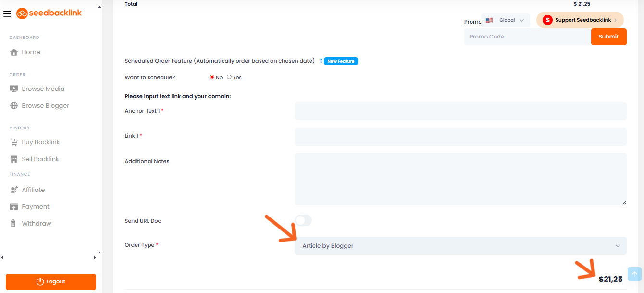644x293 pixels.
Task: Go to Affiliate page
Action: click(33, 190)
